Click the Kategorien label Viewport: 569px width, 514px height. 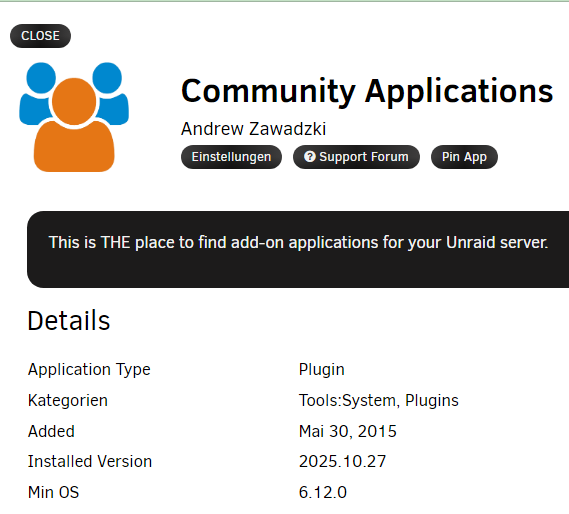click(67, 400)
